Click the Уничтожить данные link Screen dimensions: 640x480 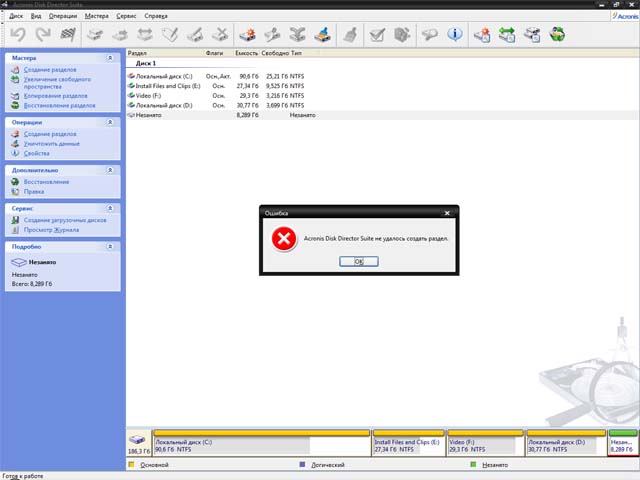(51, 144)
